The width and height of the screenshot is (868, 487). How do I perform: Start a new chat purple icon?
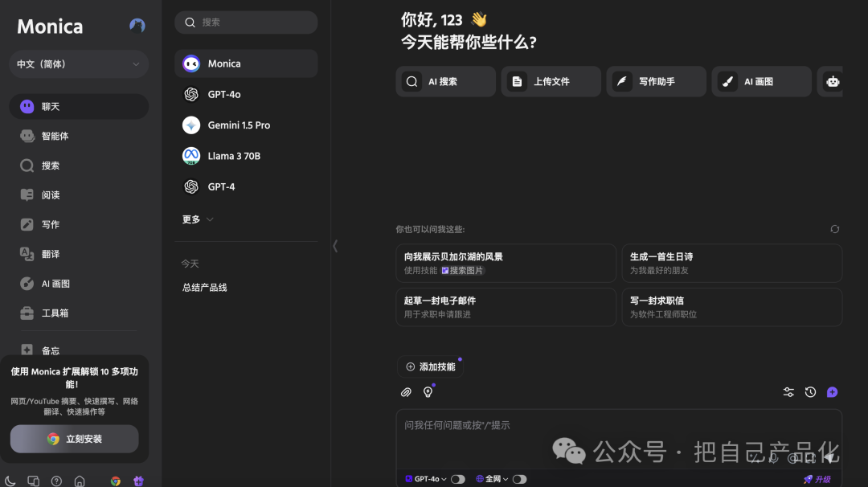pyautogui.click(x=832, y=392)
